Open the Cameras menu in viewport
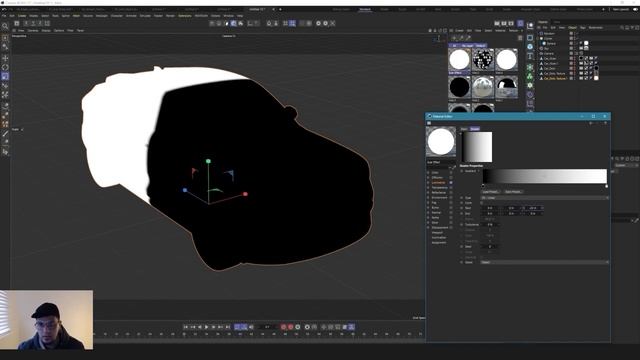 coord(33,30)
